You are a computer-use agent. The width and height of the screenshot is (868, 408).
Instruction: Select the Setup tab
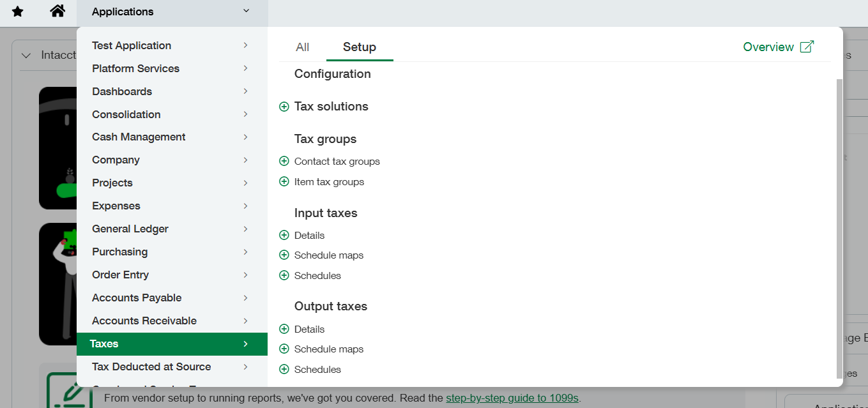359,47
